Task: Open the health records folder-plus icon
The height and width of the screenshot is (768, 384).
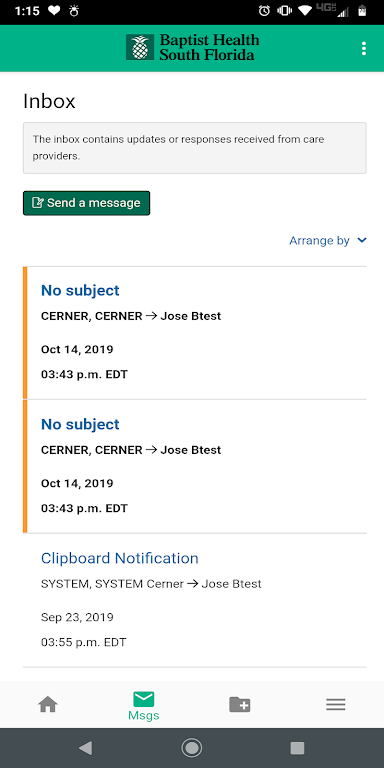Action: click(x=240, y=704)
